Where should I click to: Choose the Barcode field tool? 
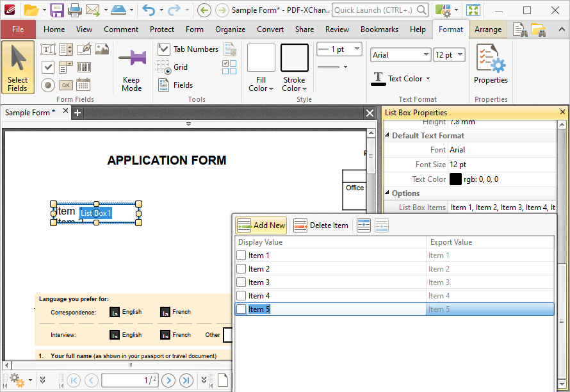[84, 67]
